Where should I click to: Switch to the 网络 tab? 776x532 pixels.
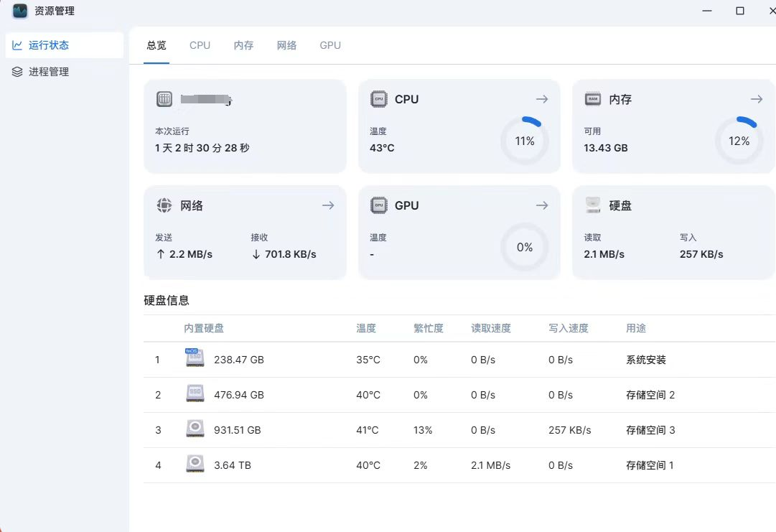286,45
